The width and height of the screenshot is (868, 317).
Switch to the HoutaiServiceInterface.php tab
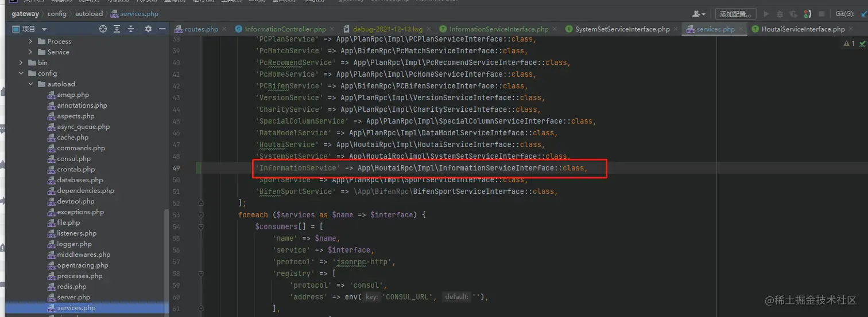click(803, 29)
